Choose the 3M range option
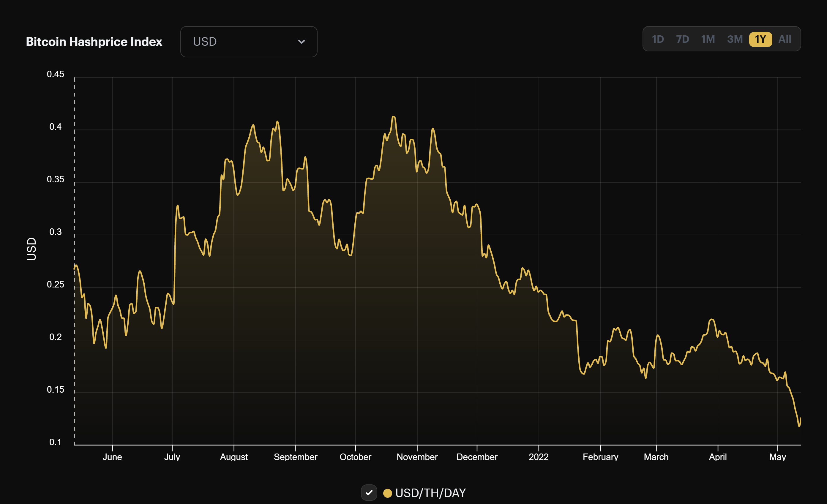Image resolution: width=827 pixels, height=504 pixels. click(735, 39)
